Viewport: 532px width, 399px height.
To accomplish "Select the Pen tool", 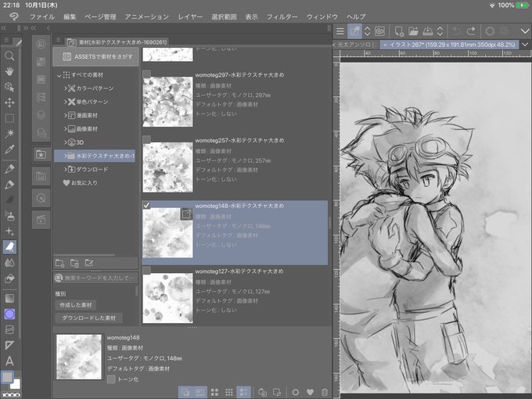I will coord(9,169).
